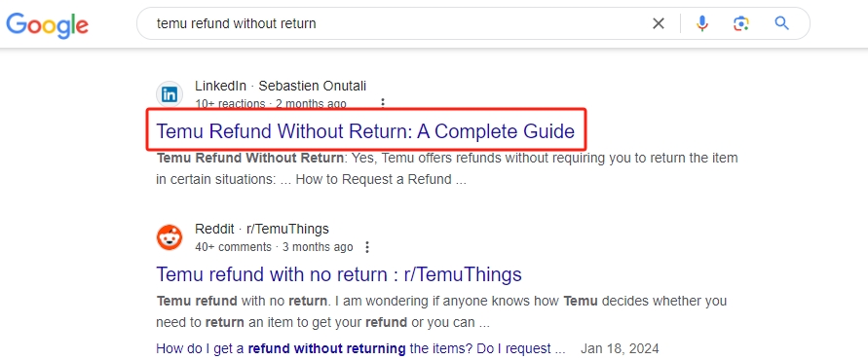
Task: Open Google Lens image search
Action: click(x=741, y=23)
